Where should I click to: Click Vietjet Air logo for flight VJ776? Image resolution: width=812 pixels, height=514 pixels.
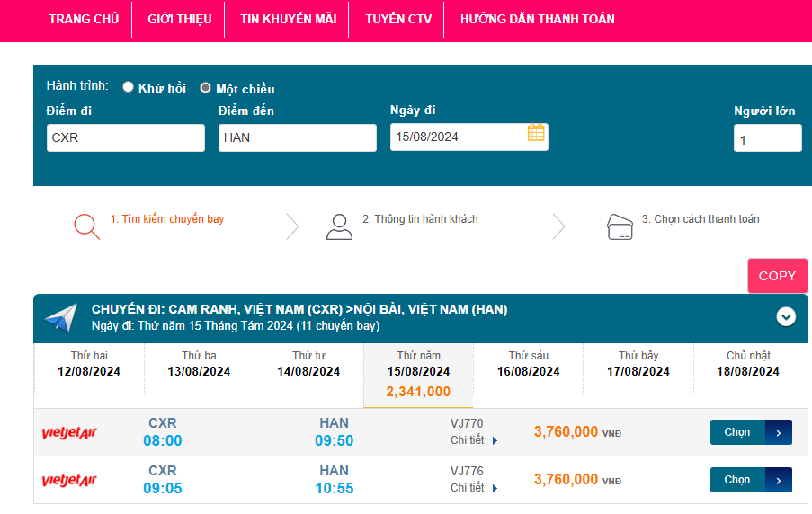(x=69, y=481)
